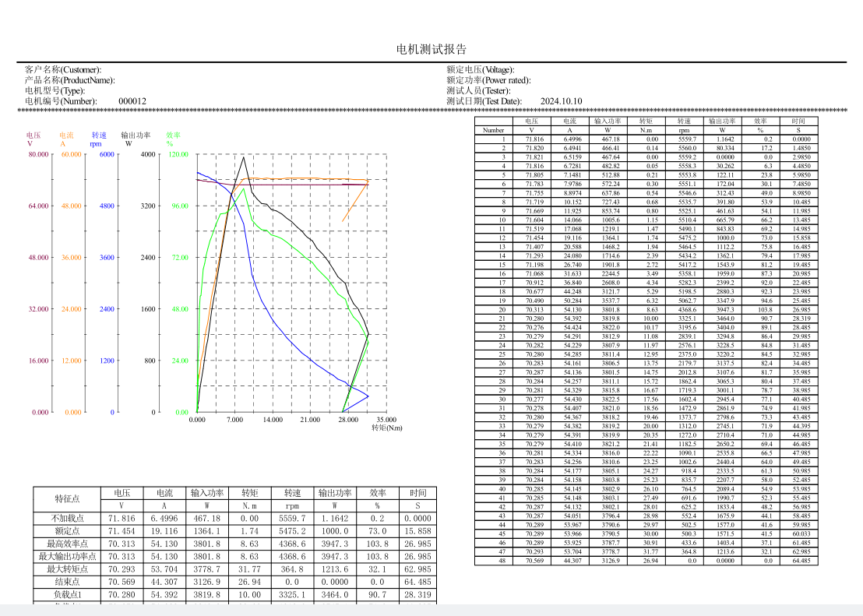The image size is (863, 616).
Task: Click the Number header in data table
Action: tap(493, 131)
